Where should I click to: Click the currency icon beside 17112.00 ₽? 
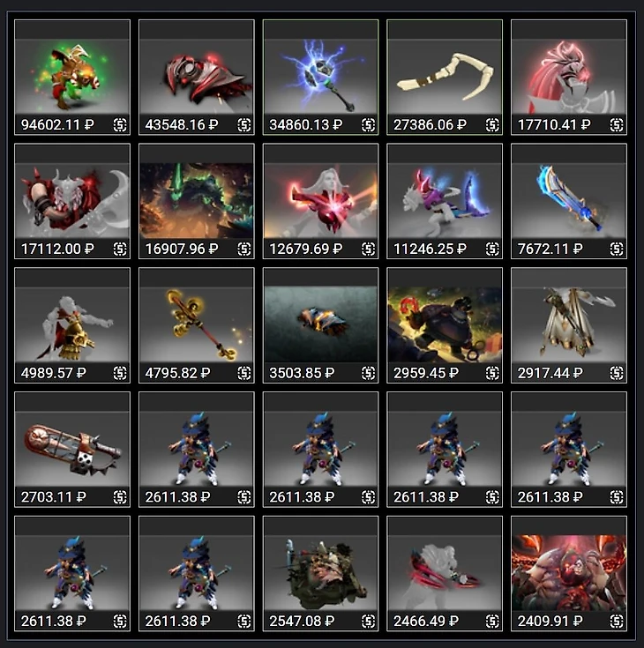[120, 249]
